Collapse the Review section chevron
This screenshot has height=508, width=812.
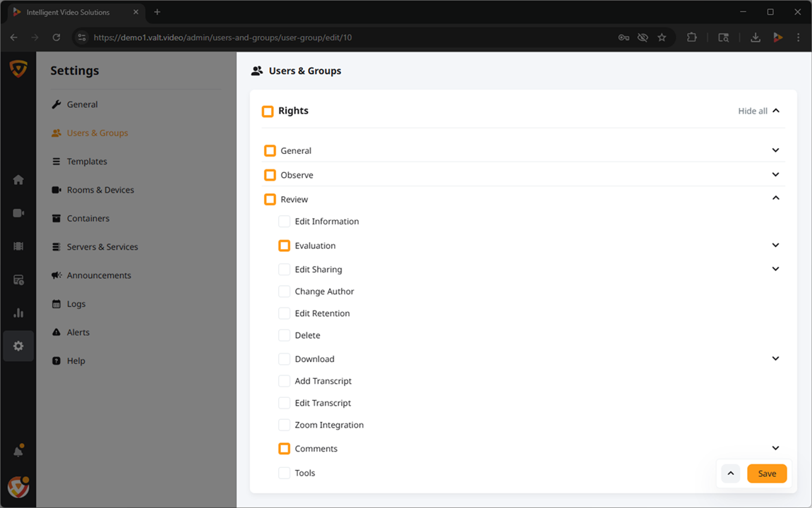(x=775, y=198)
